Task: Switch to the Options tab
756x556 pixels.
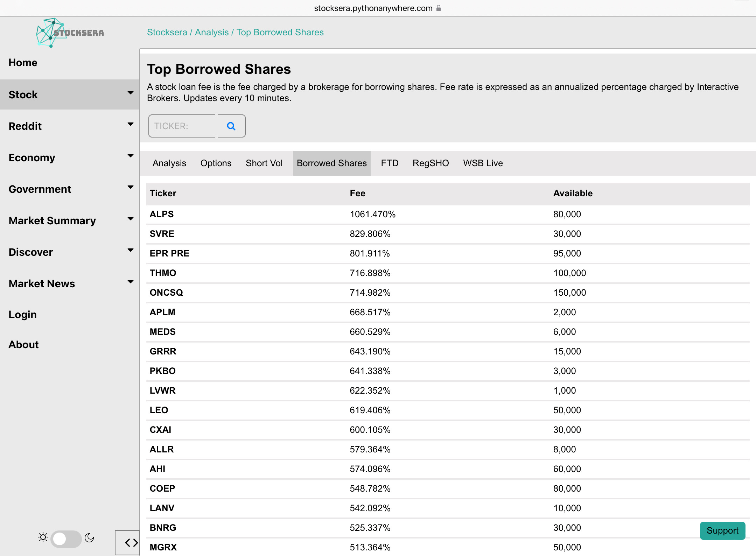Action: [x=216, y=163]
